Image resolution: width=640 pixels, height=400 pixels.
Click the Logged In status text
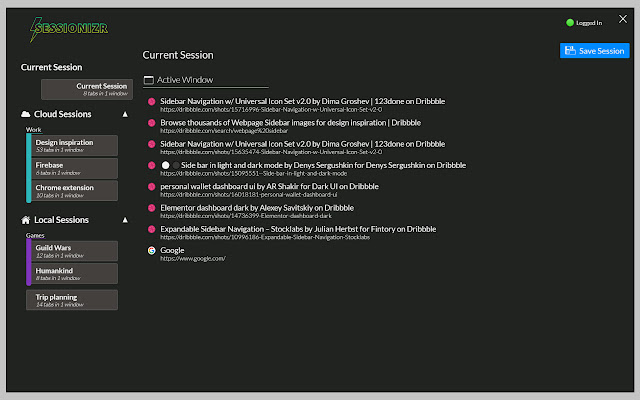(589, 23)
